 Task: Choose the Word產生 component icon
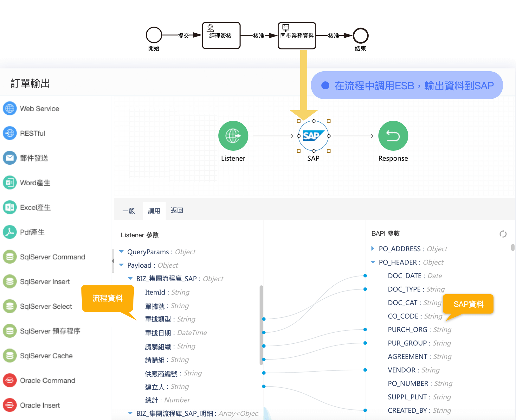(10, 183)
